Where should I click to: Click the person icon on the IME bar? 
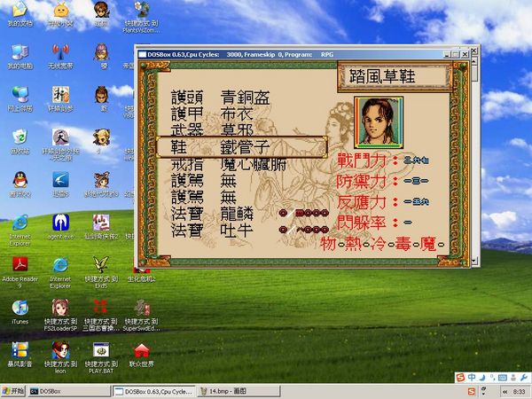[513, 378]
